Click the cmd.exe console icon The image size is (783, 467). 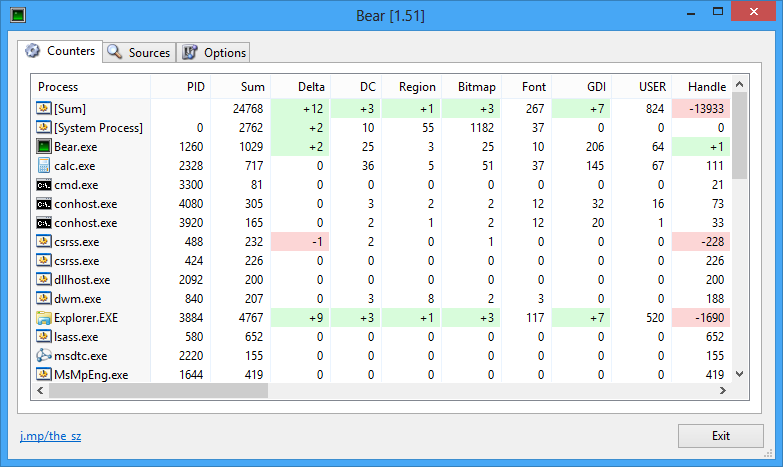(43, 185)
